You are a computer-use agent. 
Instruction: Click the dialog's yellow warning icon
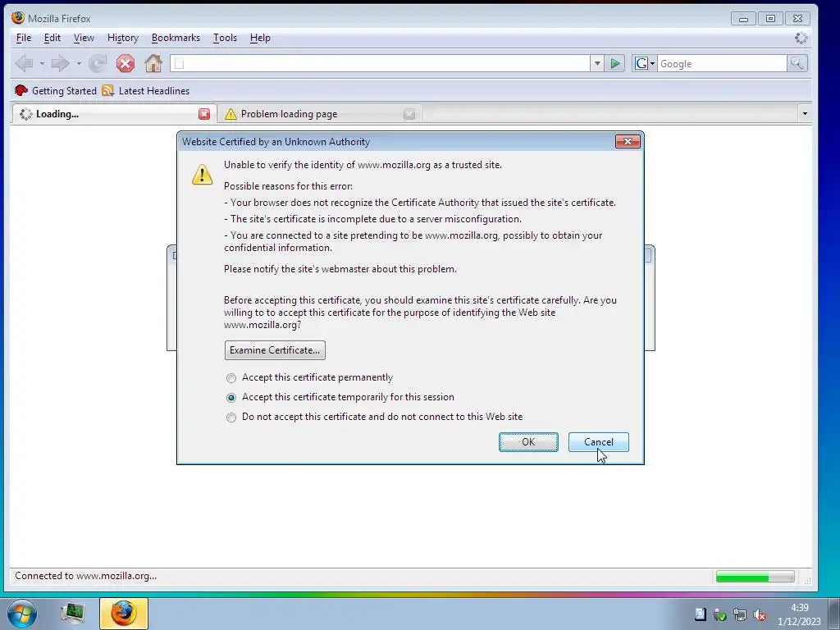click(202, 175)
